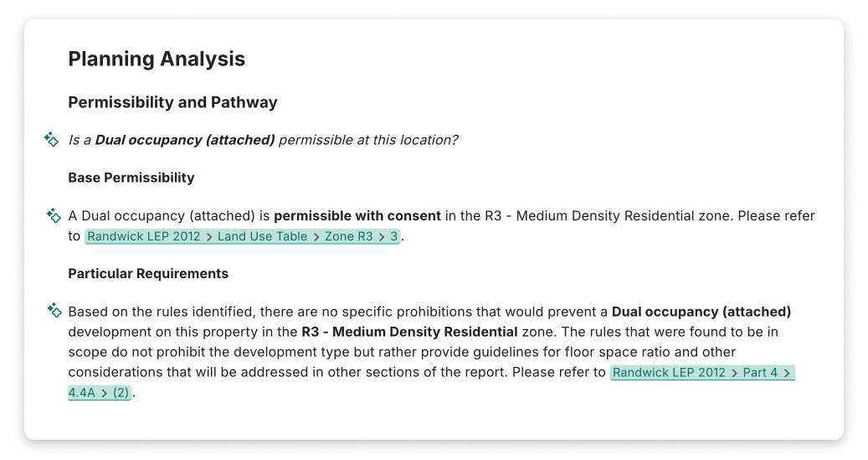The height and width of the screenshot is (460, 868).
Task: Open the Land Use Table citation segment
Action: coord(262,236)
